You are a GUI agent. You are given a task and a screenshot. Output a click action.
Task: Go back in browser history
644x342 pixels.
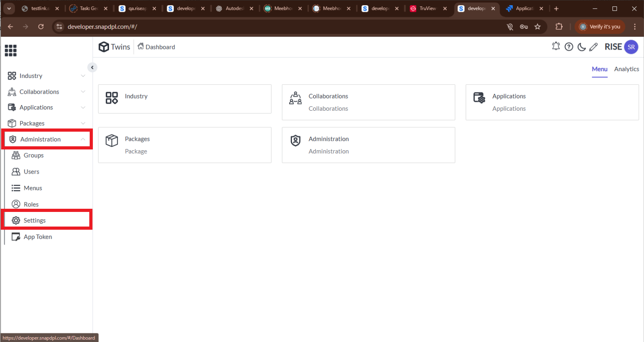pyautogui.click(x=10, y=26)
